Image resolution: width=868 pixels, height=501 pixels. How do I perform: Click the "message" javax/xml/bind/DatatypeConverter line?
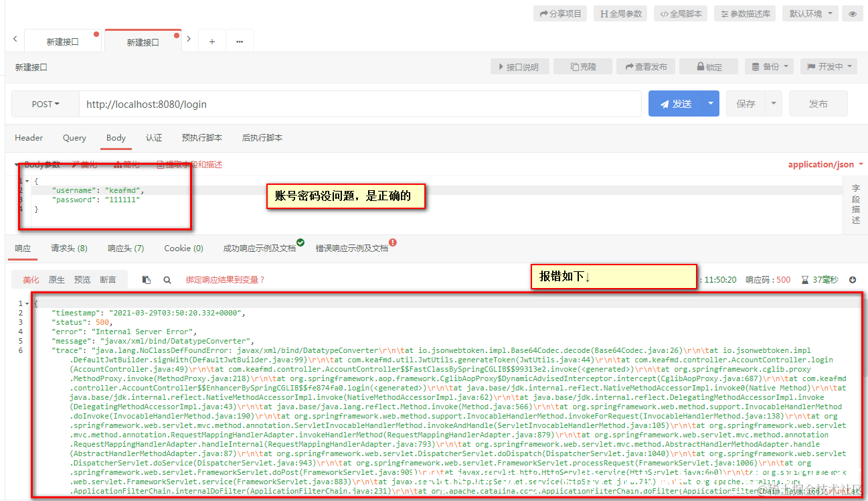tap(153, 342)
